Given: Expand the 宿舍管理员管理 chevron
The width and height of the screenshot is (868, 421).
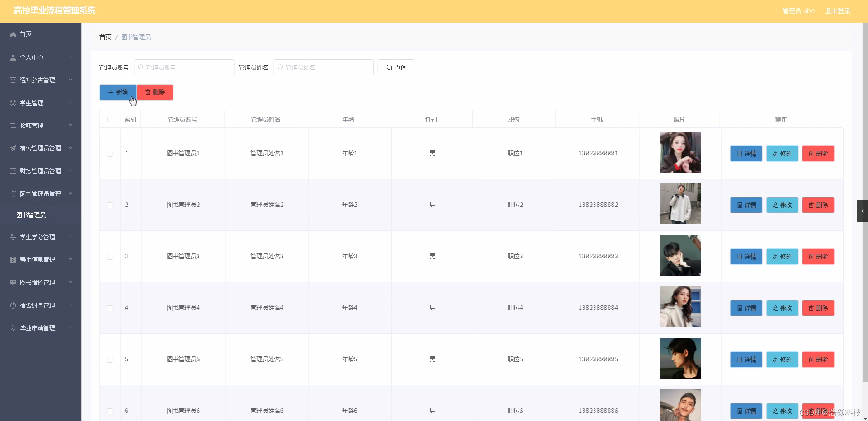Looking at the screenshot, I should click(x=71, y=148).
